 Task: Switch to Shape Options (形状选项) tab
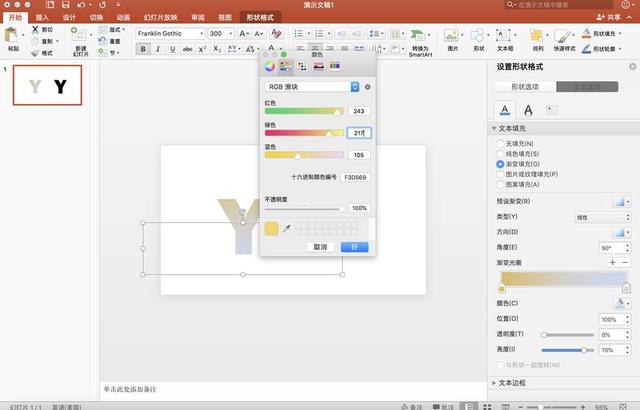pos(525,87)
